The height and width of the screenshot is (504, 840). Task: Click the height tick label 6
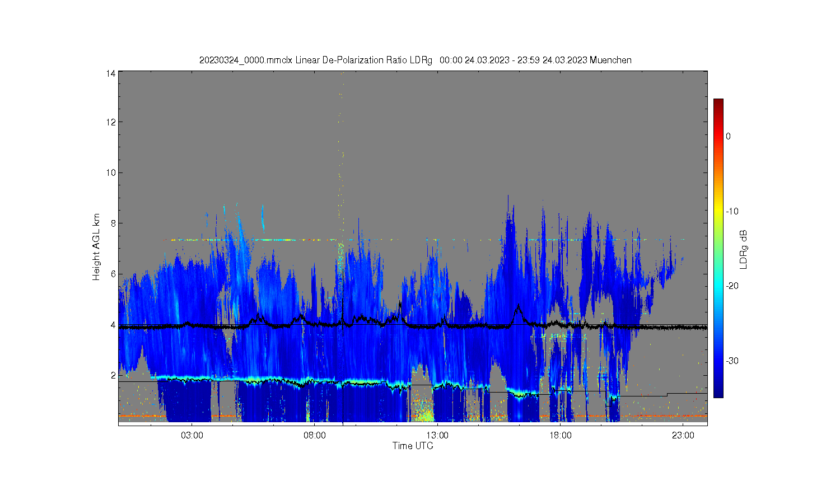pyautogui.click(x=113, y=274)
